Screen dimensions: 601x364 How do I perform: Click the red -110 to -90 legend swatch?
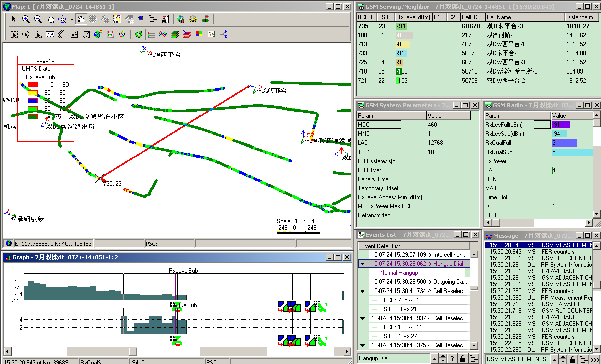[33, 85]
